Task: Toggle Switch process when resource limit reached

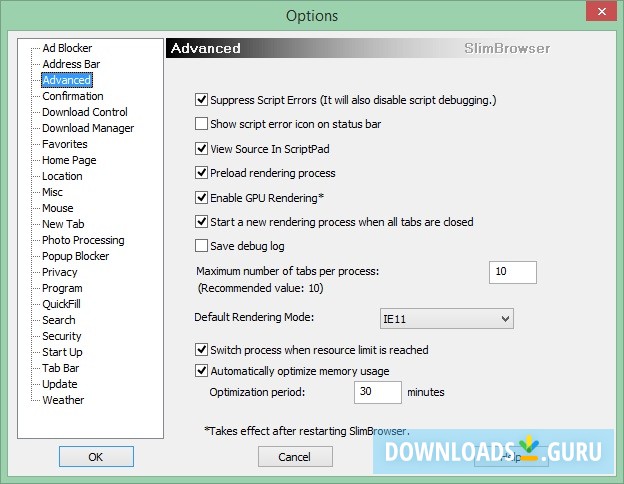Action: tap(201, 350)
